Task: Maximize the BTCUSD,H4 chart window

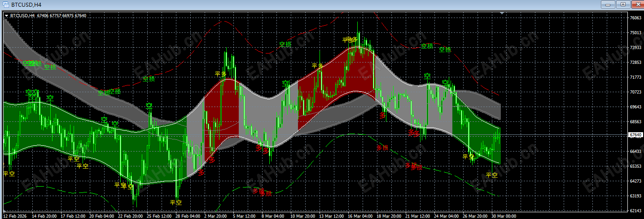Action: (623, 4)
